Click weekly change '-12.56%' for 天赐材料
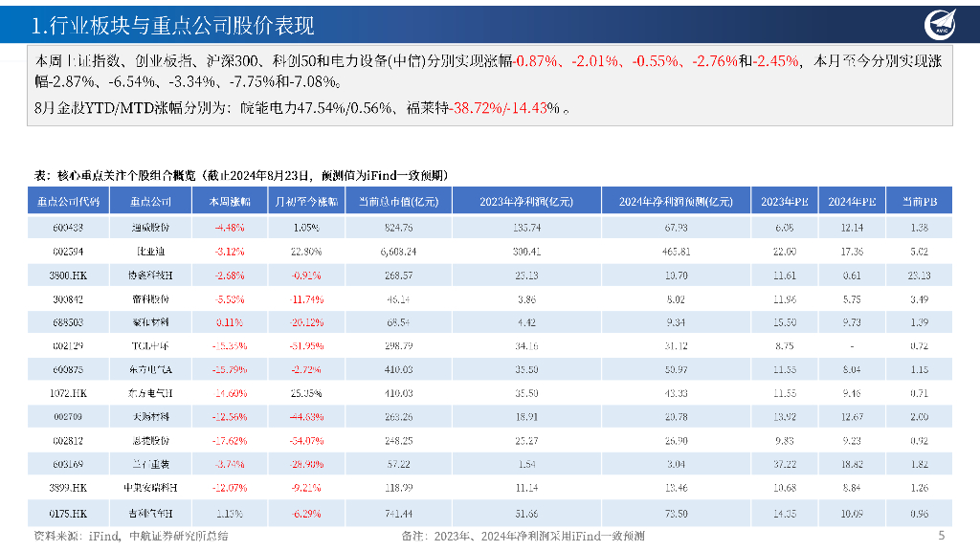 [230, 417]
